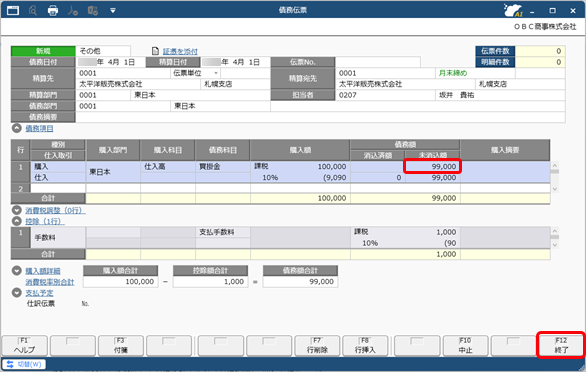Expand the 支払予定 section arrow
This screenshot has width=586, height=372.
(16, 292)
